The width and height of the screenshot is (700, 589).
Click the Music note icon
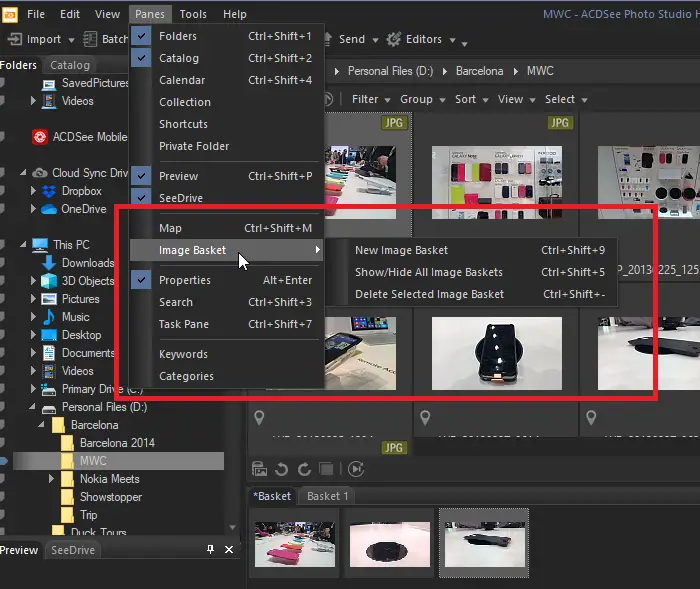[x=49, y=317]
